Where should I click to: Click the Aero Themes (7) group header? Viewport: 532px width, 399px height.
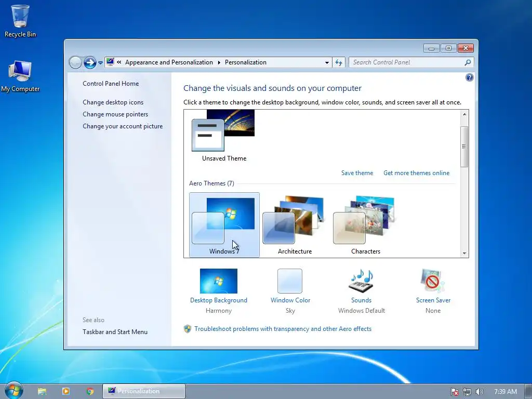212,183
